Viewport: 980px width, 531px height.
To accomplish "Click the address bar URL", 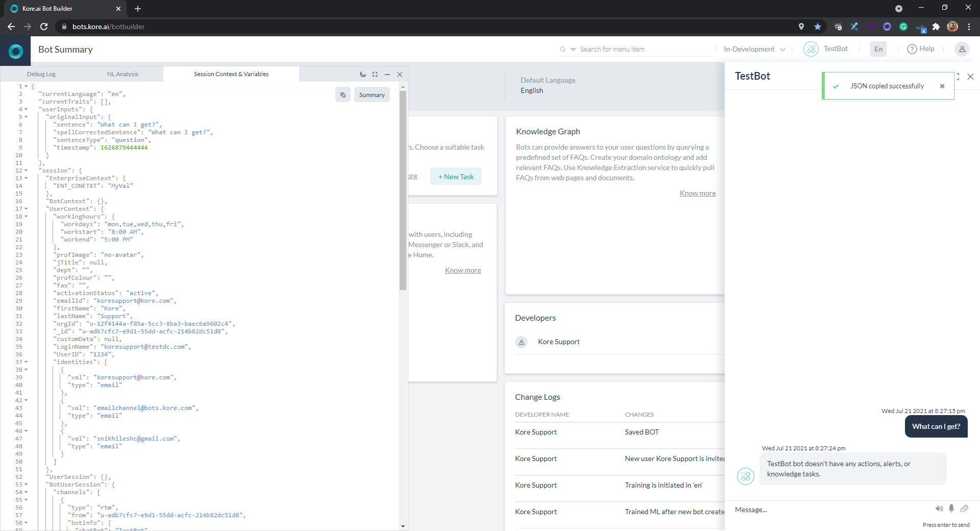I will pyautogui.click(x=108, y=27).
